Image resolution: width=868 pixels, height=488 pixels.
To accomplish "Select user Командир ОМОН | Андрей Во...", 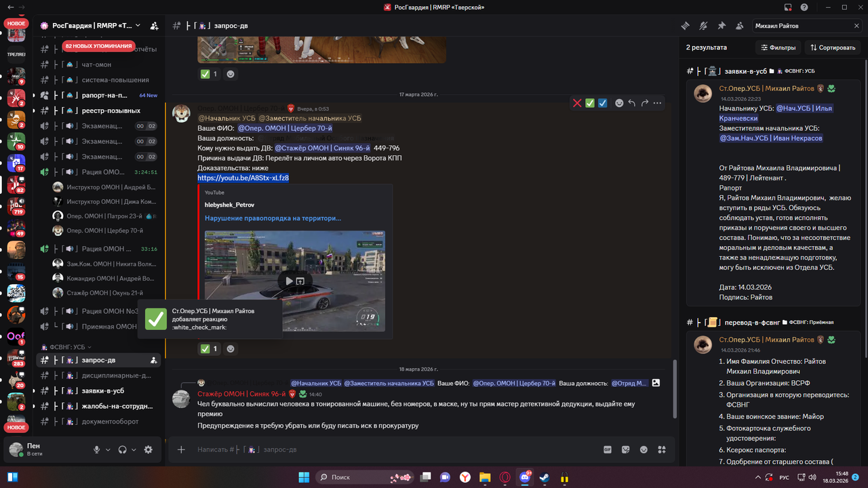I will 105,279.
